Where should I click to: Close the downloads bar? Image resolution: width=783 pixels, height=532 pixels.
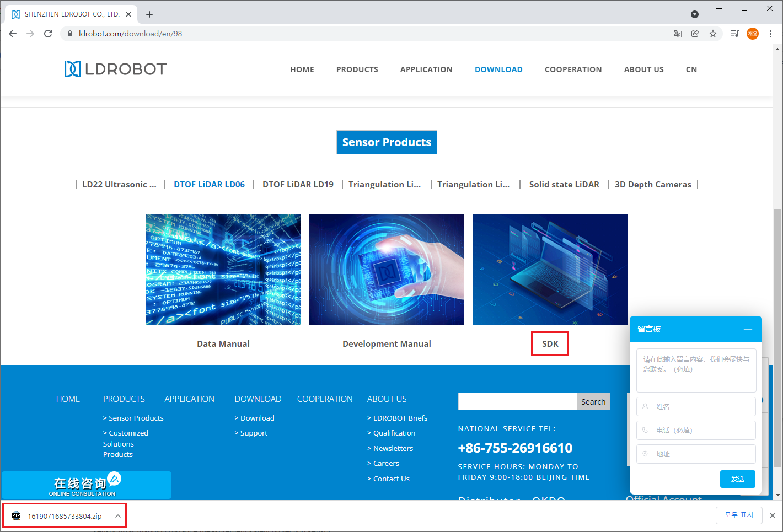click(773, 515)
